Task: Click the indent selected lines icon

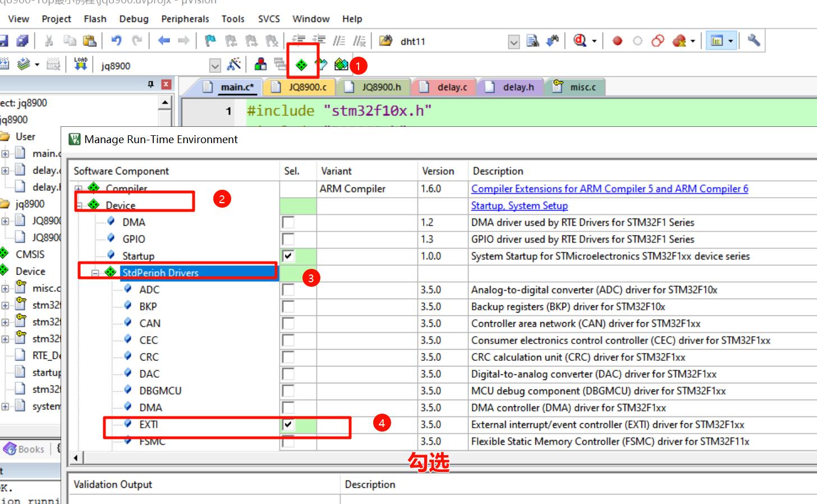Action: point(299,40)
